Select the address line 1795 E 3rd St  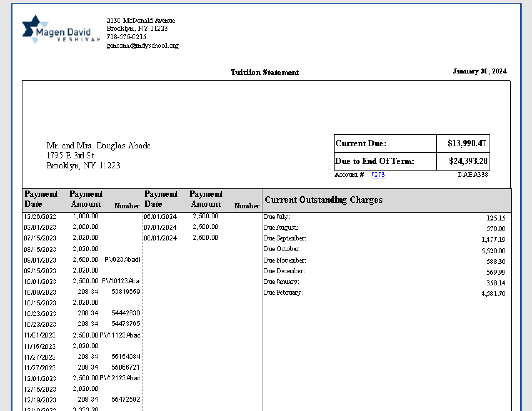tap(70, 156)
